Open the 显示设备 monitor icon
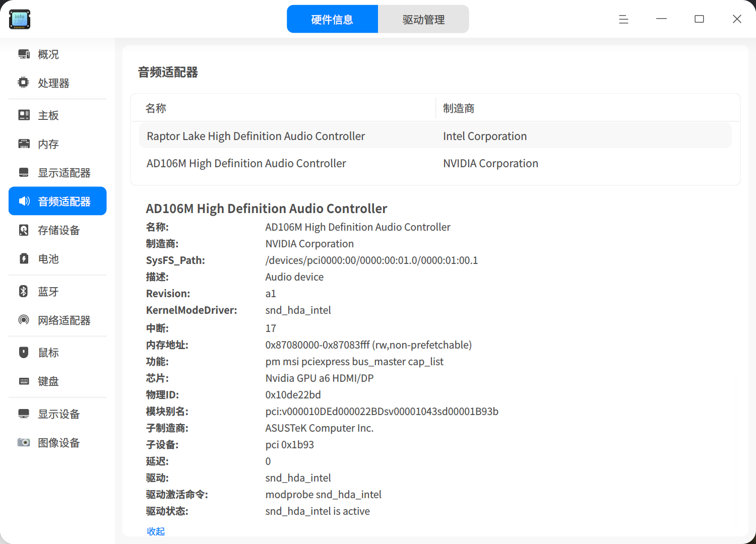 point(24,414)
